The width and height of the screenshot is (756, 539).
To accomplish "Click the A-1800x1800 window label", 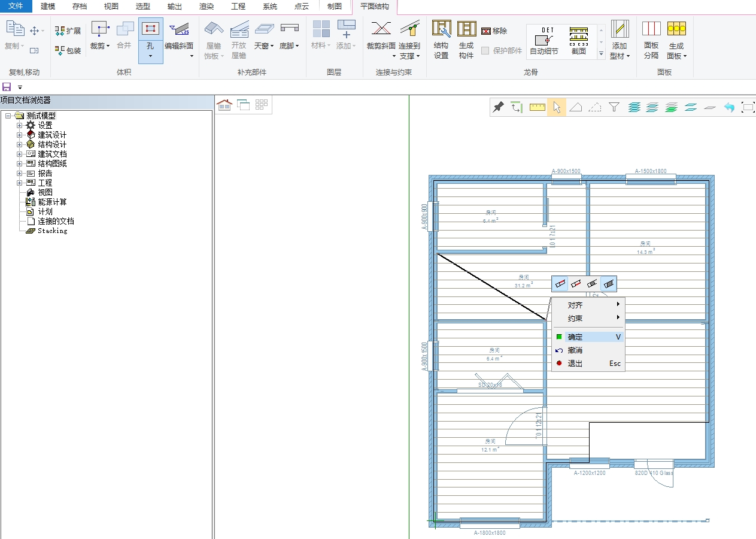I will point(490,532).
